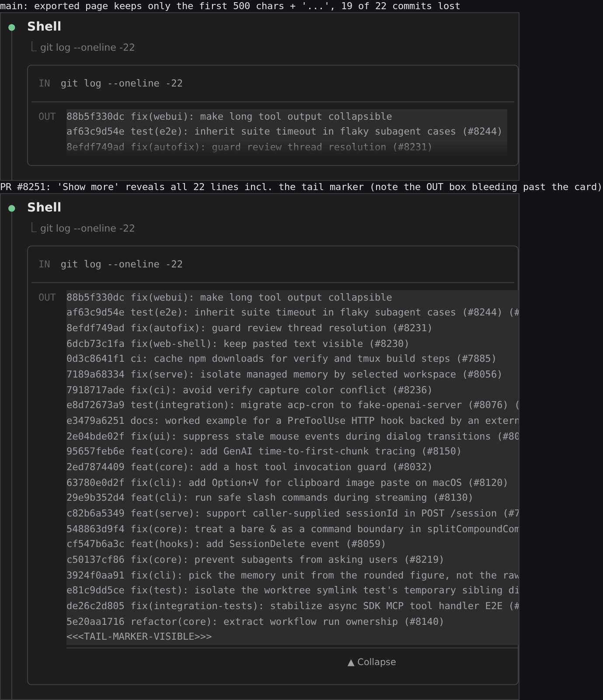Collapse the expanded git log output
This screenshot has height=700, width=603.
pos(372,662)
